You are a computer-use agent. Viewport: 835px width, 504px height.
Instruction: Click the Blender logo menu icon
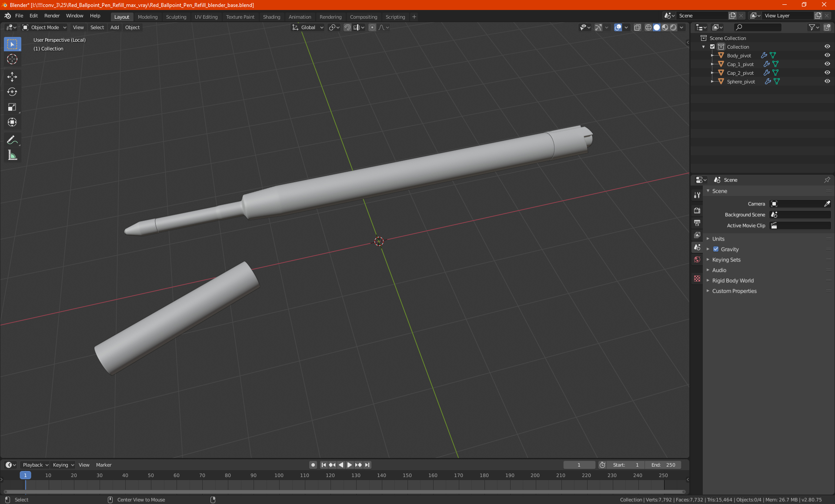click(x=8, y=16)
